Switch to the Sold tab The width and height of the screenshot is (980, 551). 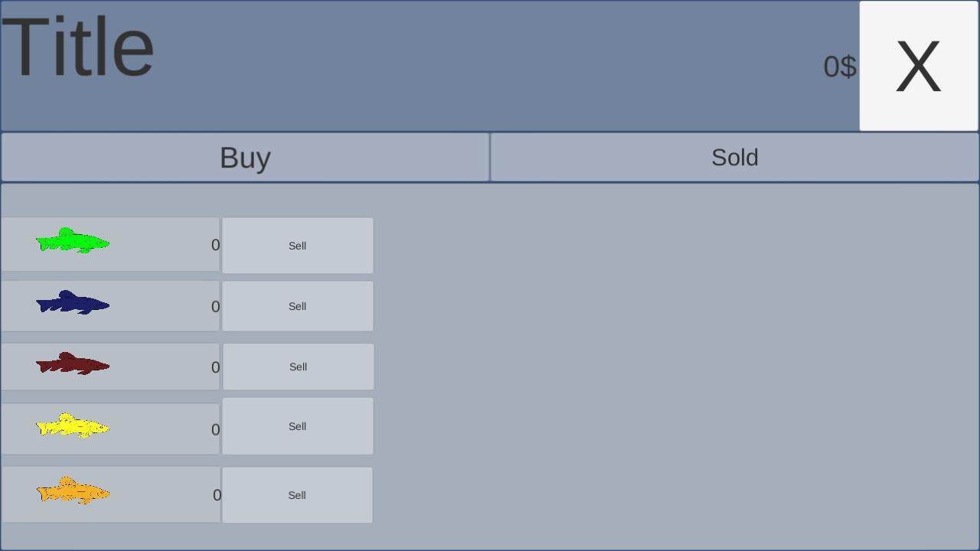coord(735,157)
